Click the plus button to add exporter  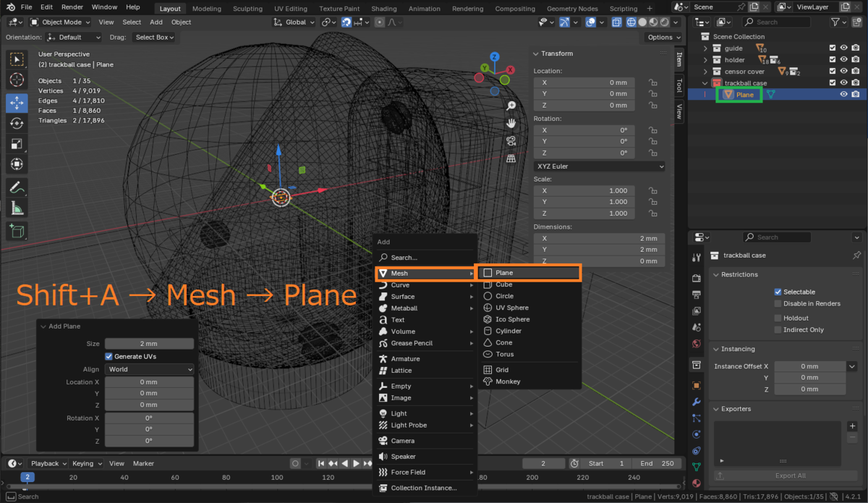click(x=852, y=426)
